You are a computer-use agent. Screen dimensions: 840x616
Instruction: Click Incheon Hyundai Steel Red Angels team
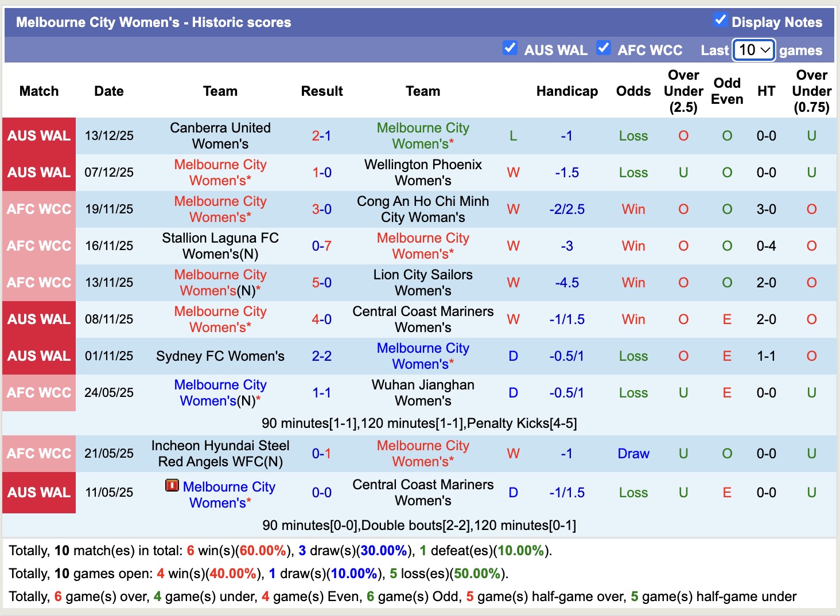pos(220,454)
